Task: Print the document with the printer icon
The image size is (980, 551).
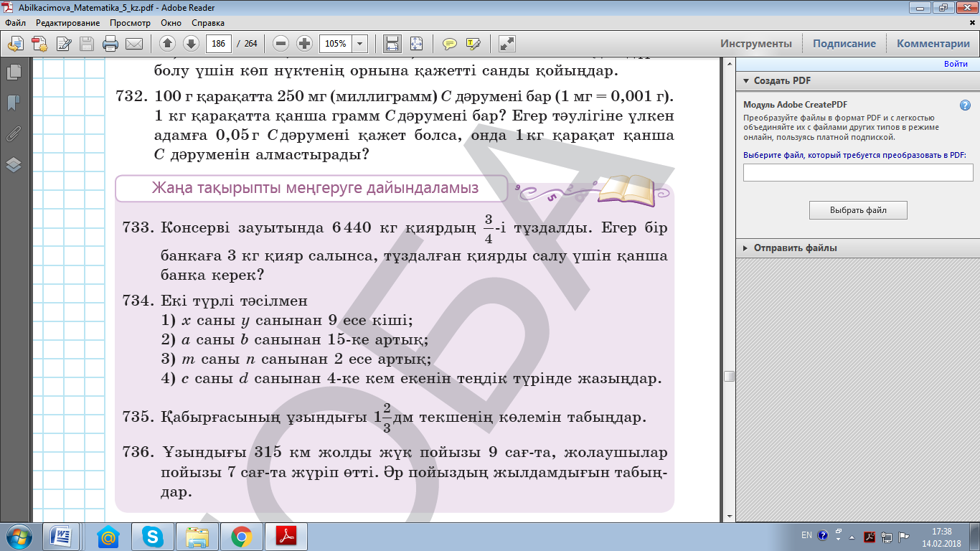Action: click(110, 44)
